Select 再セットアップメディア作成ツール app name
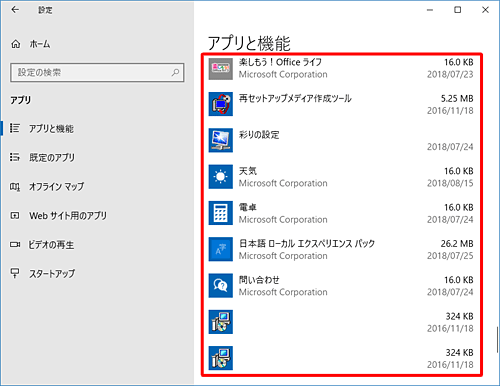Screen dimensions: 500x386 tap(295, 98)
